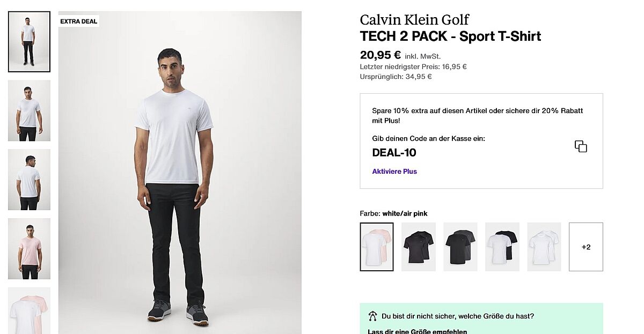Choose the all-black two-pack color swatch

(x=419, y=247)
